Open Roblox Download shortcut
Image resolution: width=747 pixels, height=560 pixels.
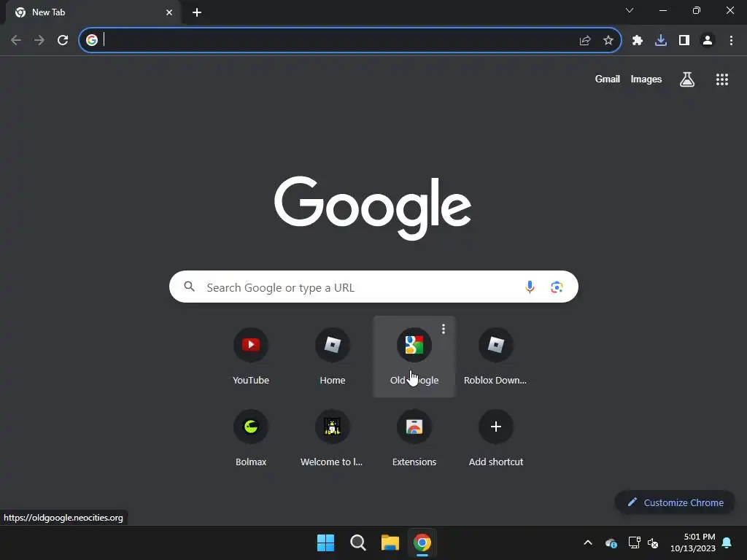click(495, 356)
